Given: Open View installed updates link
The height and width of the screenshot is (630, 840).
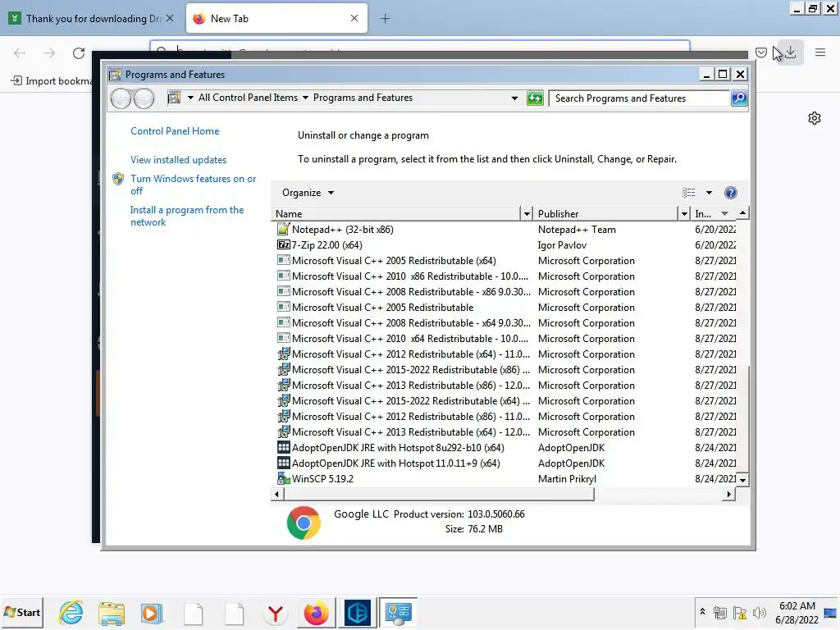Looking at the screenshot, I should pyautogui.click(x=178, y=160).
